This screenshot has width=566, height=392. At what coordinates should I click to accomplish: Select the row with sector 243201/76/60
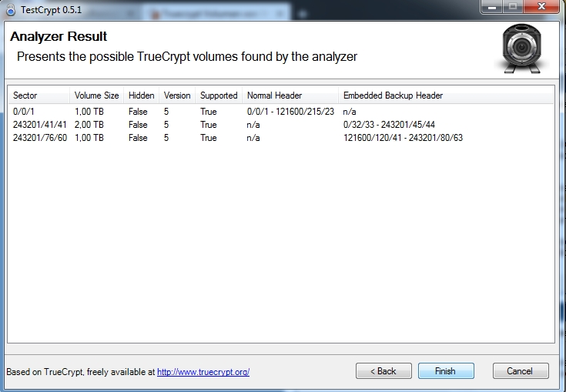click(x=281, y=138)
